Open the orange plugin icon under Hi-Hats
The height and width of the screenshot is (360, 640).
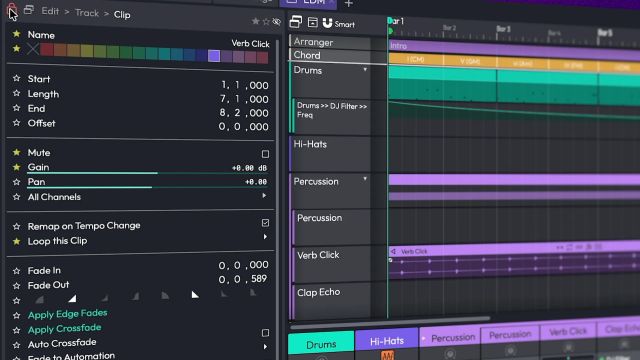[x=387, y=356]
